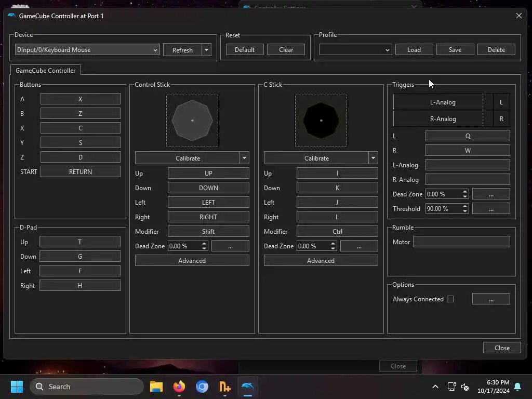Click the C Stick Up mapping I
532x399 pixels.
337,173
